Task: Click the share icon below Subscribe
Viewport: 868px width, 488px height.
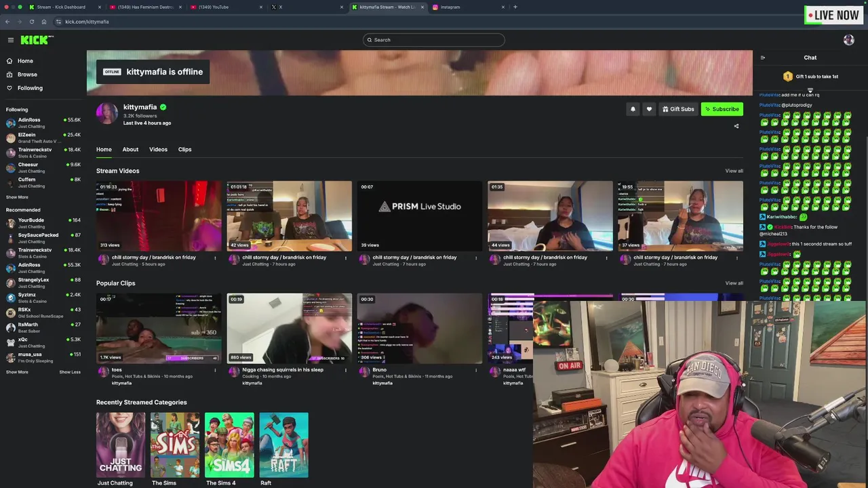Action: (736, 125)
